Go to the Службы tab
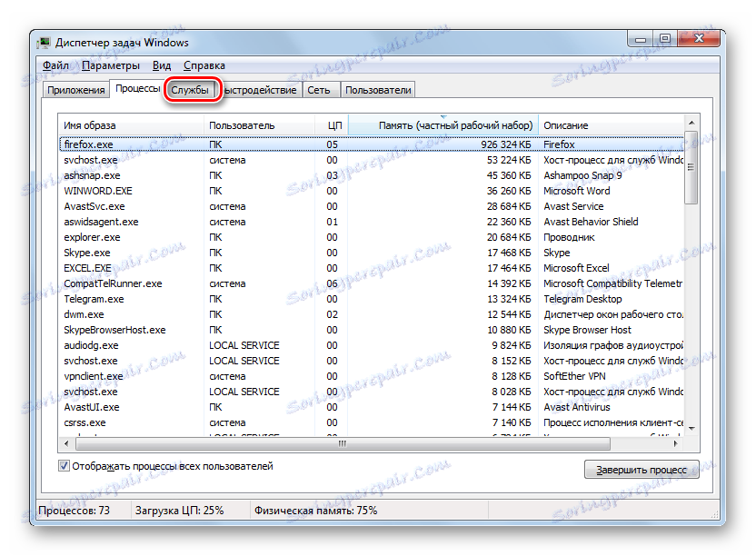 pos(190,90)
